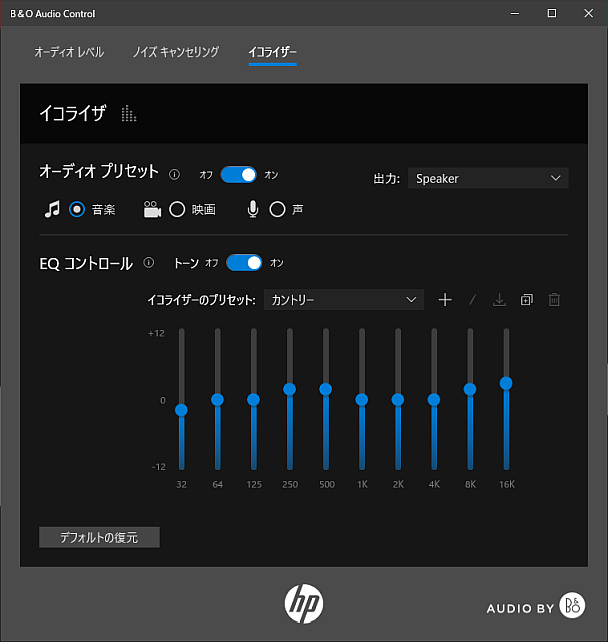Click the 1K slider handle

coord(362,400)
